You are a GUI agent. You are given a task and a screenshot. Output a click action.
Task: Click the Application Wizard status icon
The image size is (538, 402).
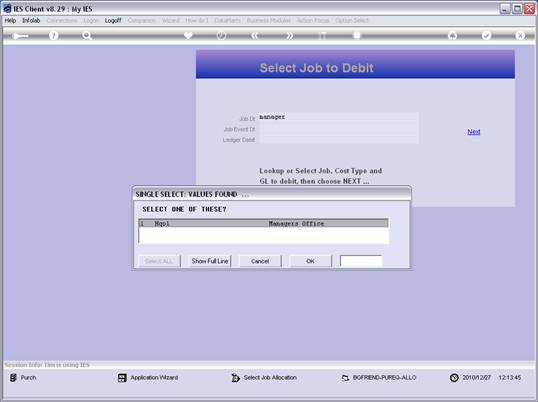pyautogui.click(x=122, y=378)
